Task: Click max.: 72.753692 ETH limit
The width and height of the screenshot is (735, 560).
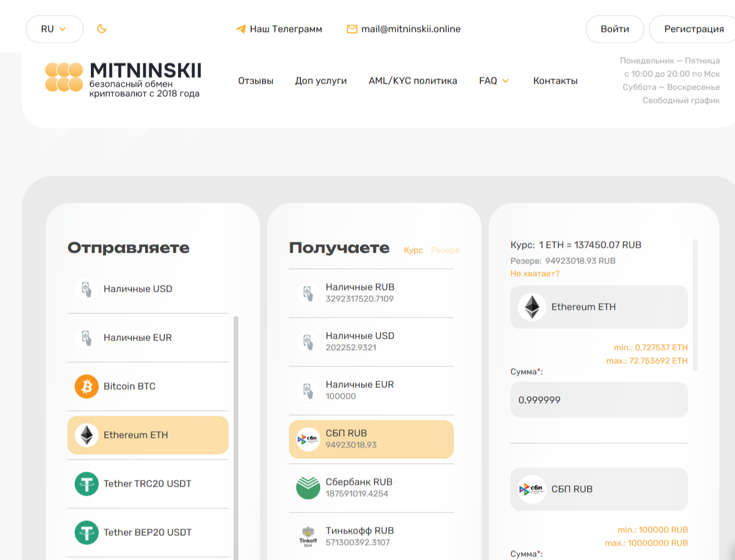Action: [647, 361]
